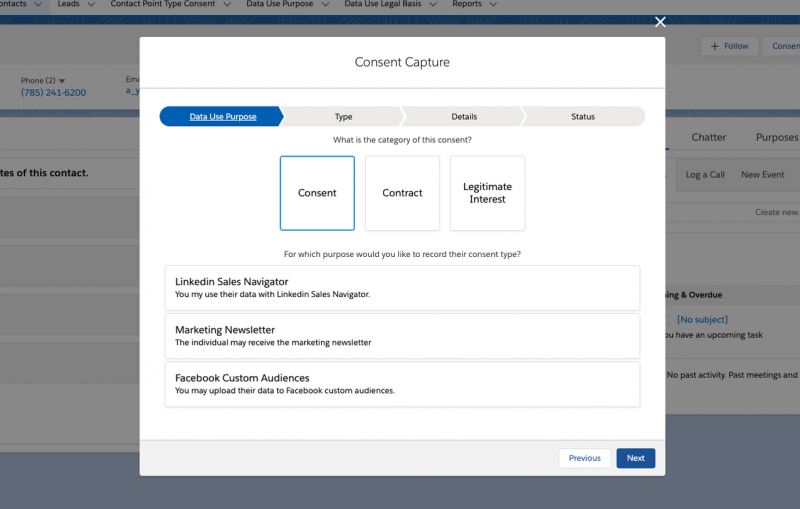This screenshot has width=800, height=509.
Task: Switch to the Purposes tab
Action: [x=777, y=137]
